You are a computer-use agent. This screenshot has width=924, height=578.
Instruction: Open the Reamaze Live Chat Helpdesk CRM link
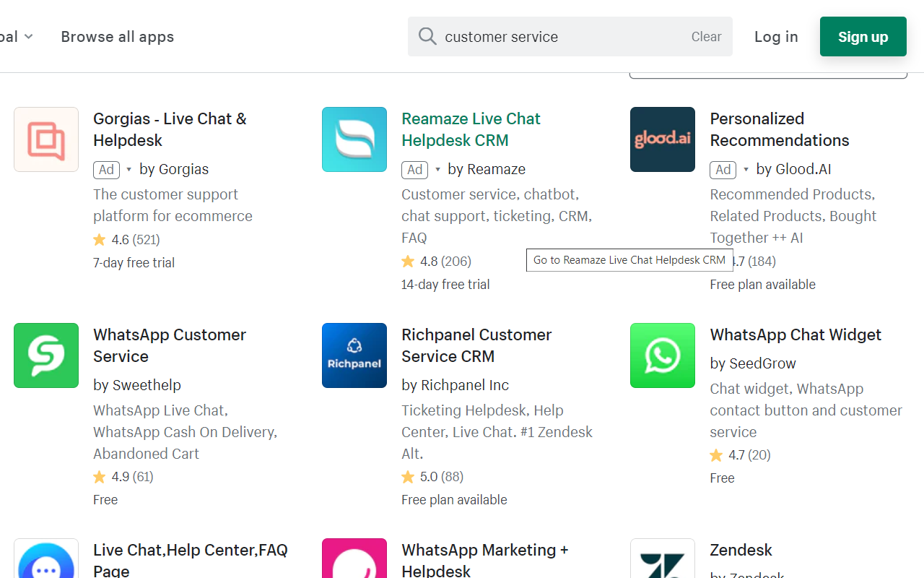[471, 129]
